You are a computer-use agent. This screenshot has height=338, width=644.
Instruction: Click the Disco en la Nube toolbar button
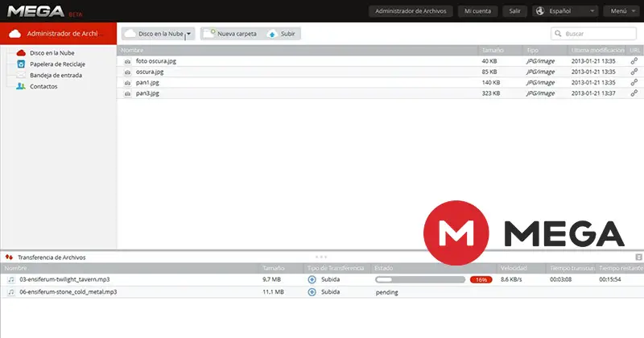(158, 34)
